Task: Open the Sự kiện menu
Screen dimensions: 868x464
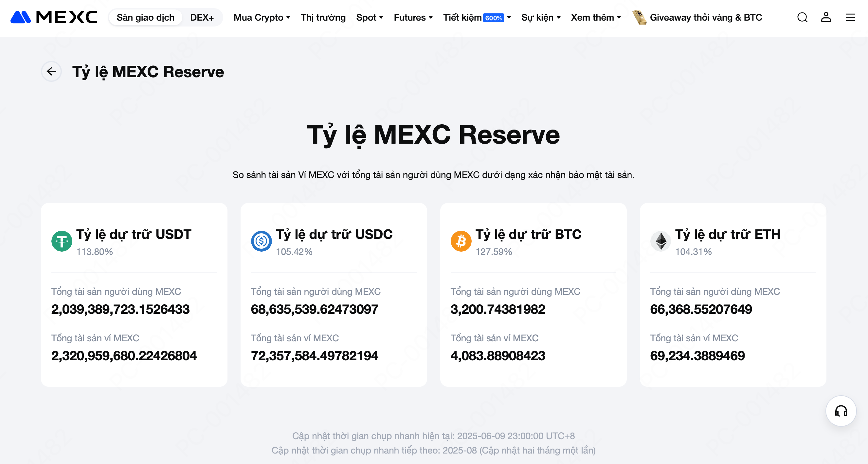Action: (541, 17)
